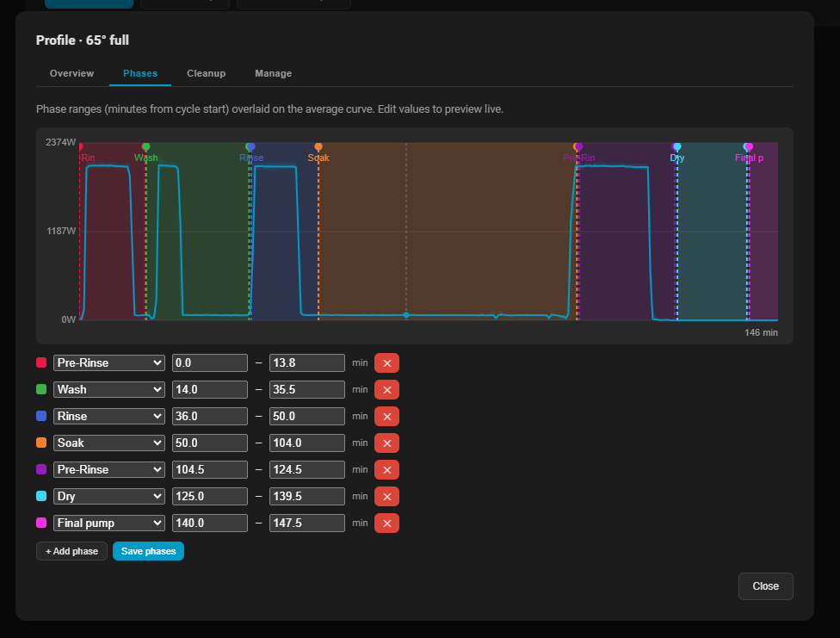Click the orange Soak marker on chart

pyautogui.click(x=318, y=146)
